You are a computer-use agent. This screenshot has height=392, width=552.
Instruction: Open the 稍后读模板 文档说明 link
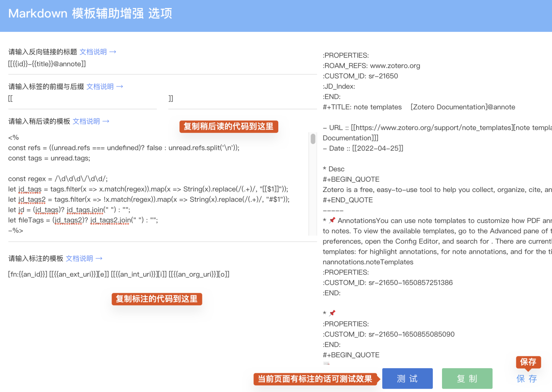click(86, 121)
